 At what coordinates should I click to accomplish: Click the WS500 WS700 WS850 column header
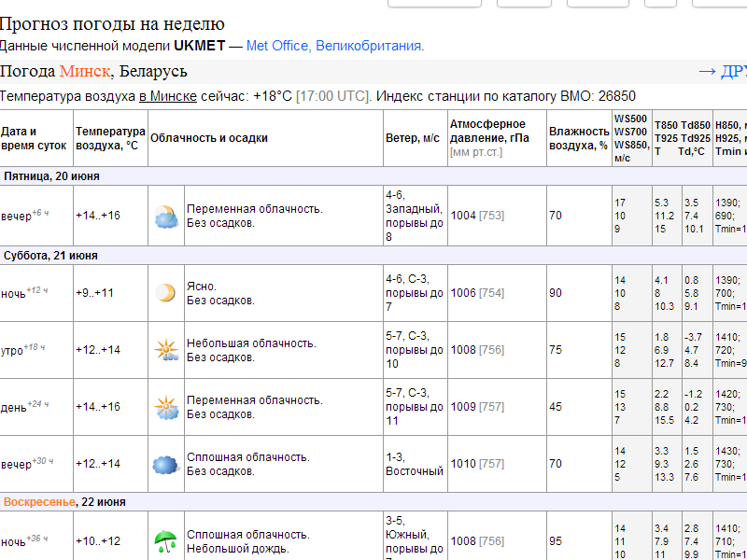[x=632, y=138]
